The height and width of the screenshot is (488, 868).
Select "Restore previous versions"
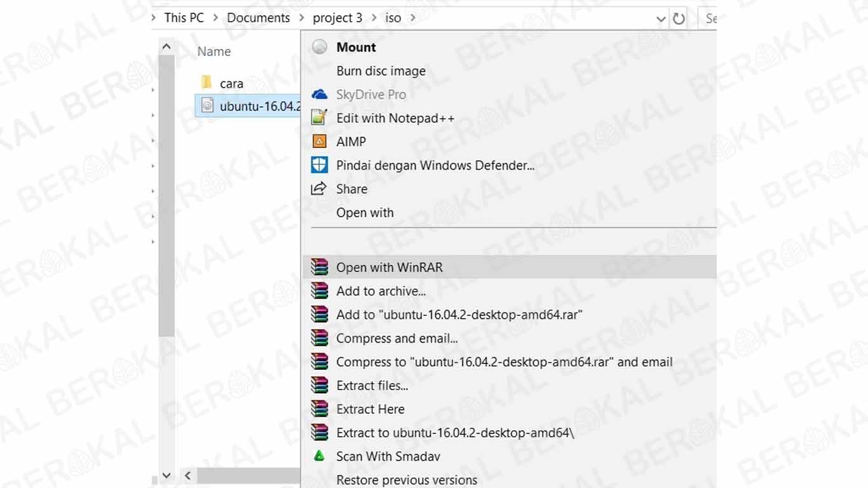407,480
